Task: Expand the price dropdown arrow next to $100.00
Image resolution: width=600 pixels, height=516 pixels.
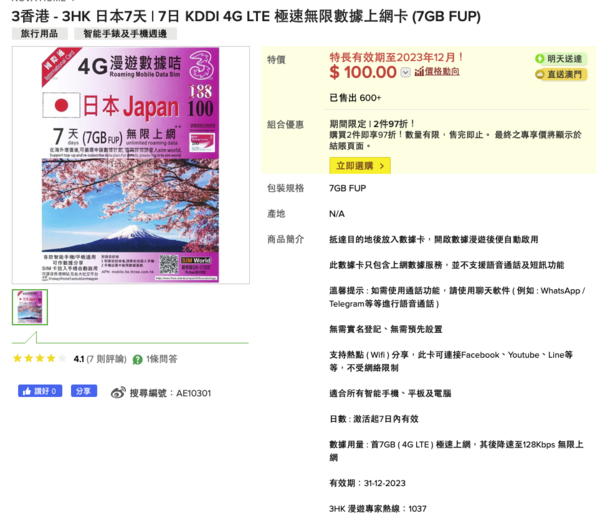Action: (405, 72)
